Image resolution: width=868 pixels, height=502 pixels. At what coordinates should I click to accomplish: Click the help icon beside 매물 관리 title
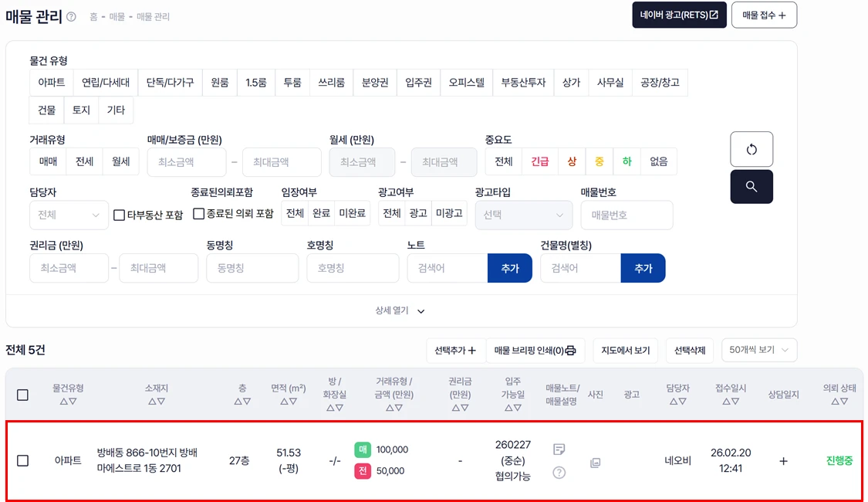click(71, 17)
